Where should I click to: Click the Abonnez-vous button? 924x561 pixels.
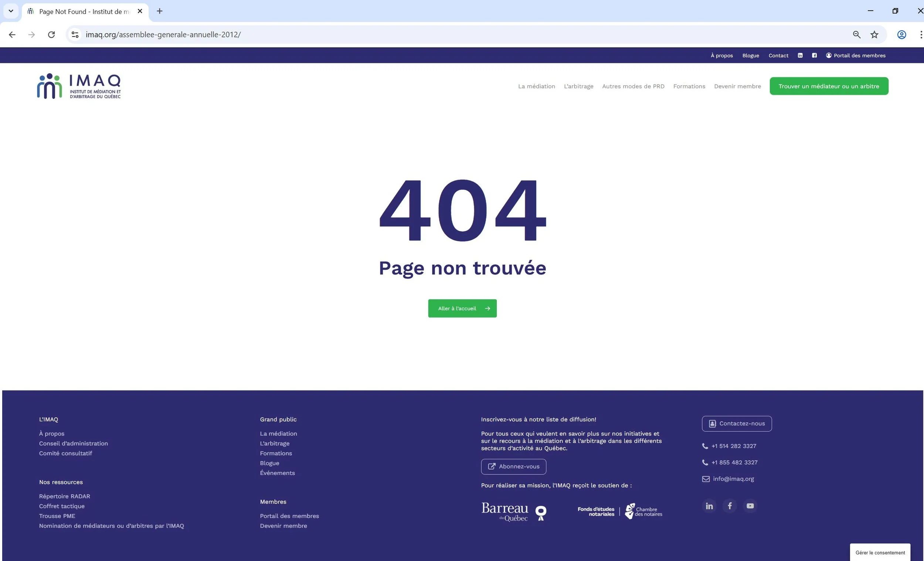[513, 466]
